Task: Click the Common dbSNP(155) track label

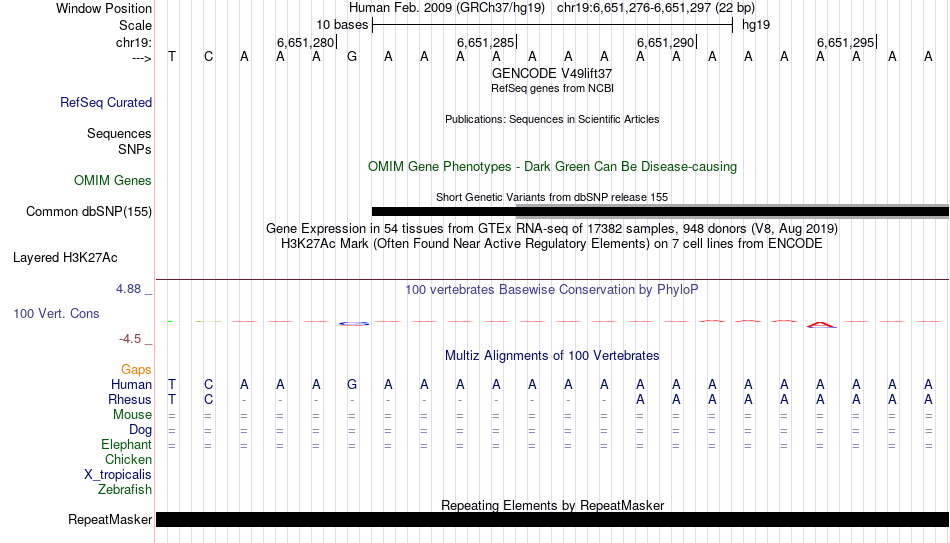Action: point(89,212)
